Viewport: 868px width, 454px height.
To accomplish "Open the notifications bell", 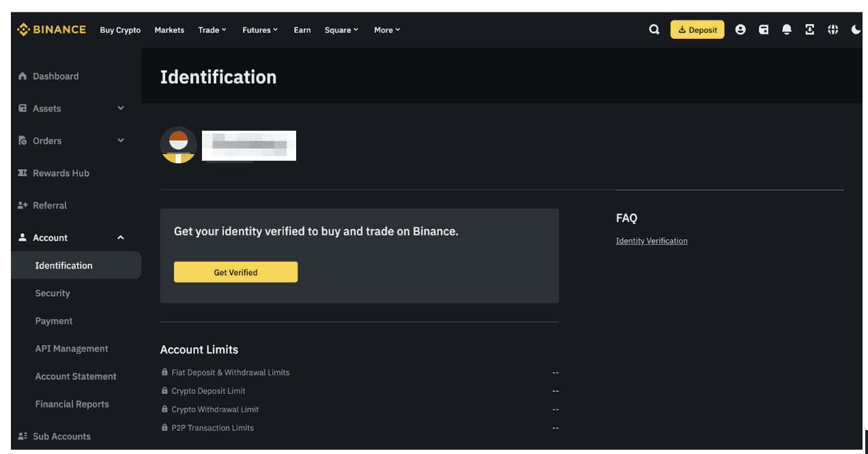I will point(787,30).
